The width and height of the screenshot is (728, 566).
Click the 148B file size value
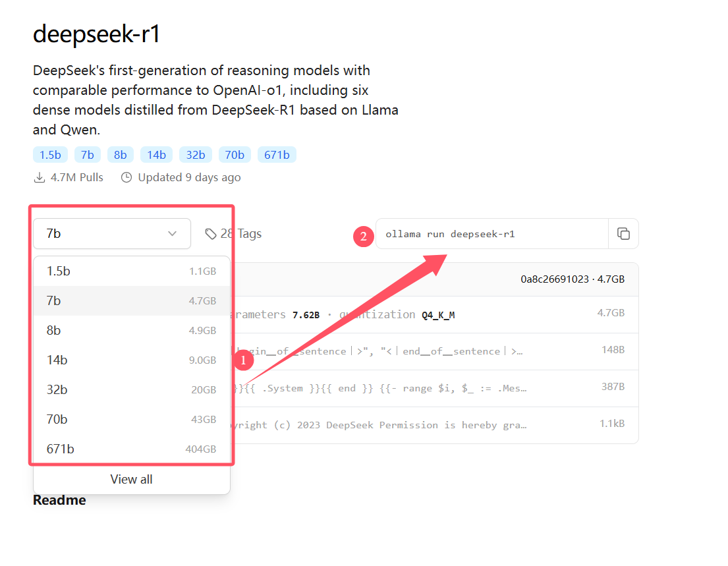click(613, 350)
